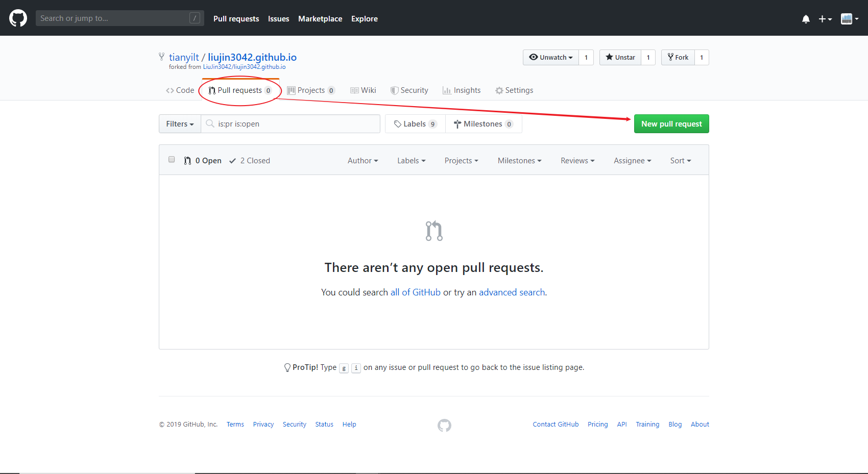The height and width of the screenshot is (474, 868).
Task: Switch to the Wiki tab
Action: click(x=363, y=90)
